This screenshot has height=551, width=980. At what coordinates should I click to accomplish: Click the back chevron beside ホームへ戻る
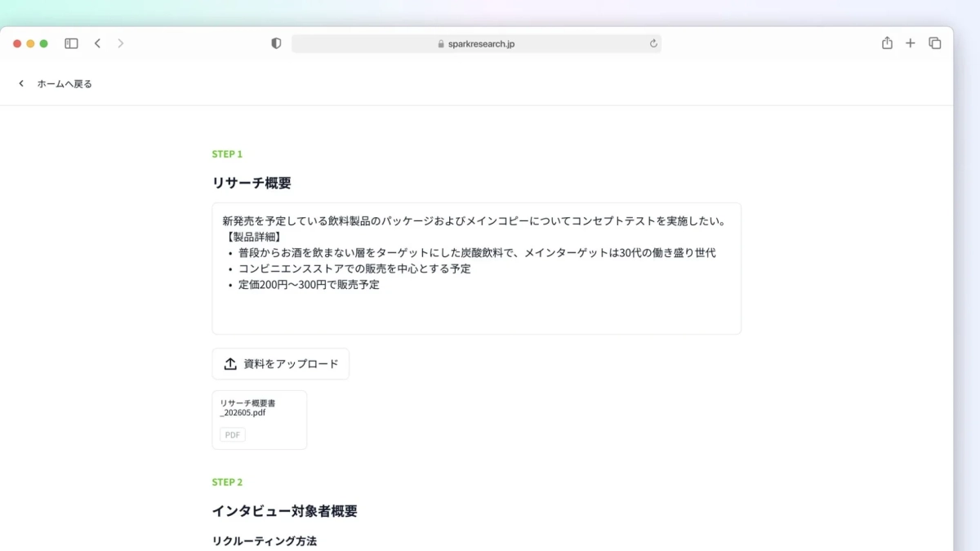click(21, 84)
